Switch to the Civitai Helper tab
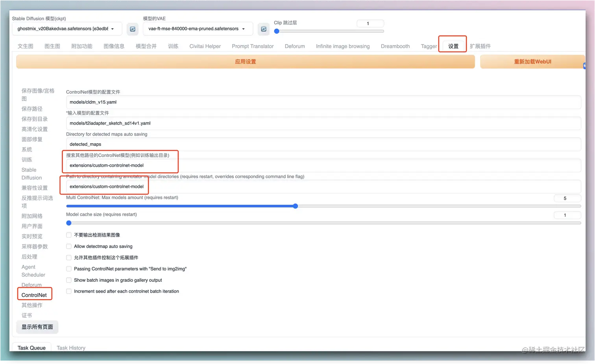The image size is (595, 364). point(205,46)
